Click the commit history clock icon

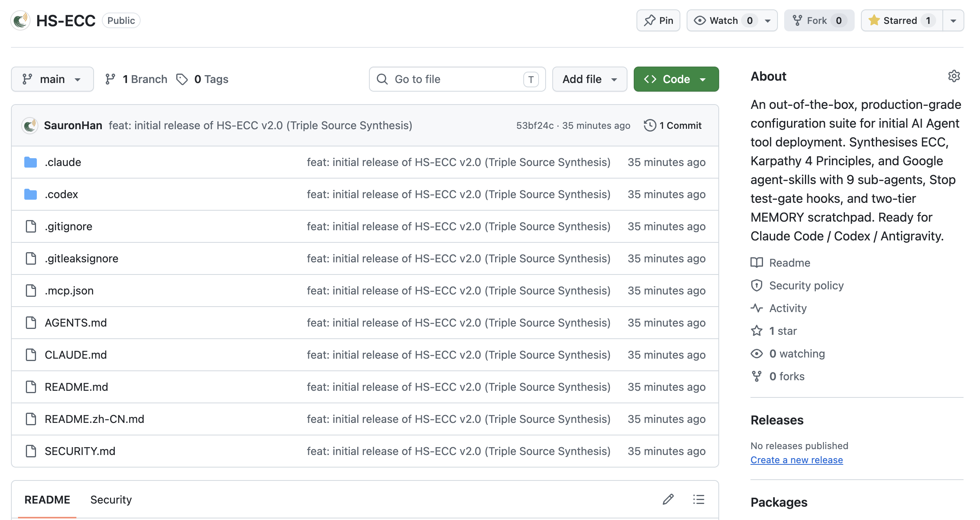[650, 125]
